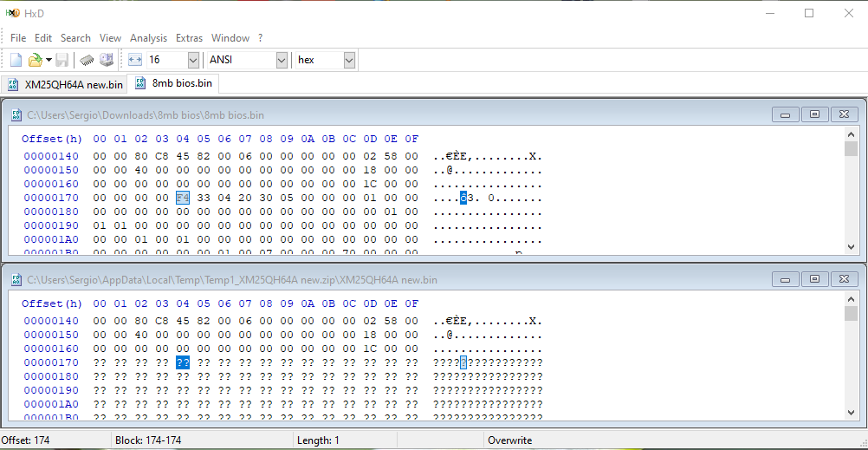The height and width of the screenshot is (450, 868).
Task: Switch to the 8mb bios.bin tab
Action: (x=173, y=83)
